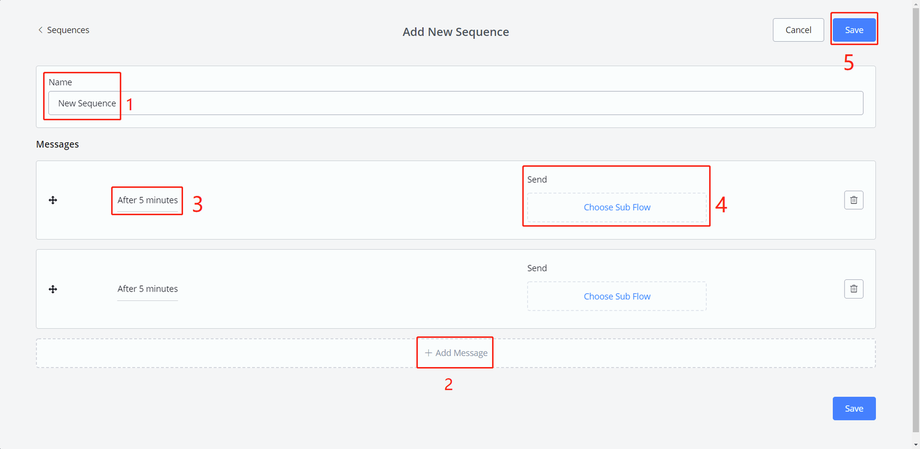Viewport: 920px width, 449px height.
Task: Click the back chevron beside Sequences
Action: (40, 30)
